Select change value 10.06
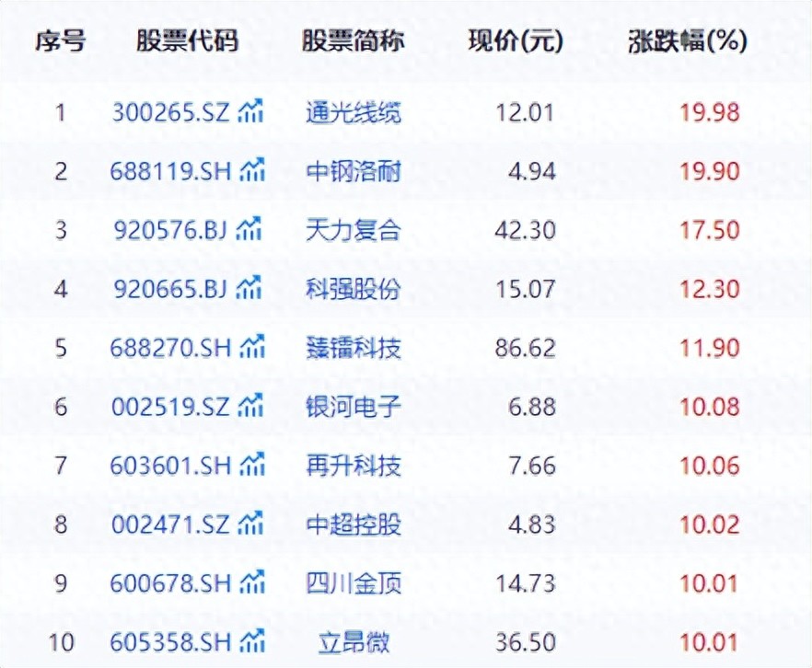Viewport: 812px width, 668px height. [709, 466]
